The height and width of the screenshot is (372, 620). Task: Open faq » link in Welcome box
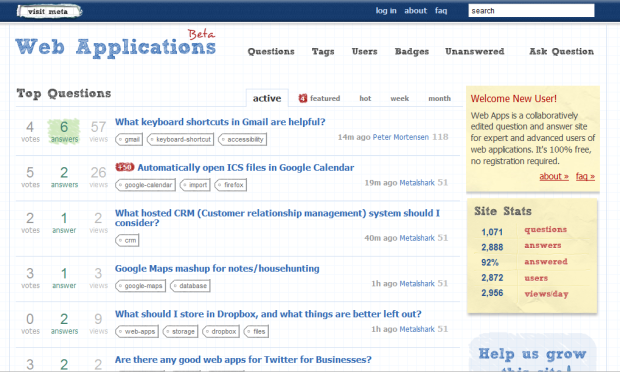[x=585, y=176]
